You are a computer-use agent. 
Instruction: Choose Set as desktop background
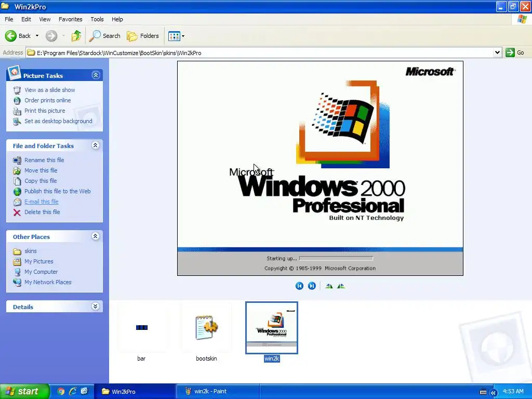tap(58, 121)
